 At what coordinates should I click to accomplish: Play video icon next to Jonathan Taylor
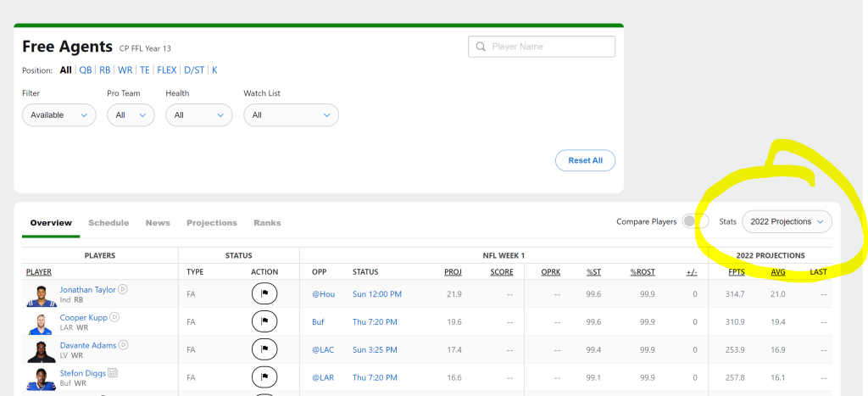tap(123, 289)
